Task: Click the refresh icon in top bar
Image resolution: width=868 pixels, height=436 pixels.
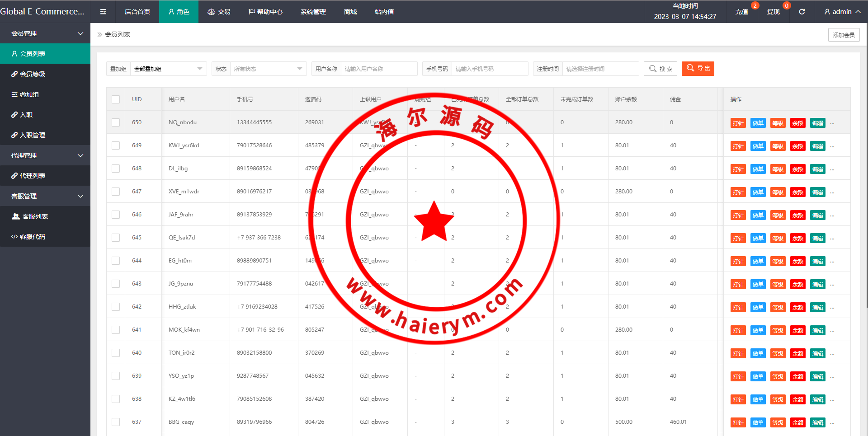Action: coord(802,12)
